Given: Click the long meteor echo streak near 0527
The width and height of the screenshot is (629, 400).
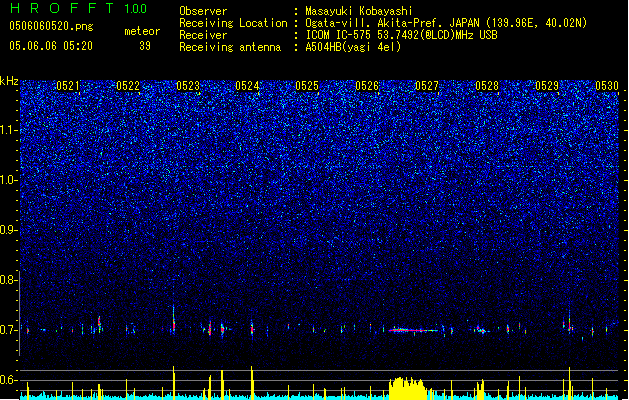Looking at the screenshot, I should point(413,330).
